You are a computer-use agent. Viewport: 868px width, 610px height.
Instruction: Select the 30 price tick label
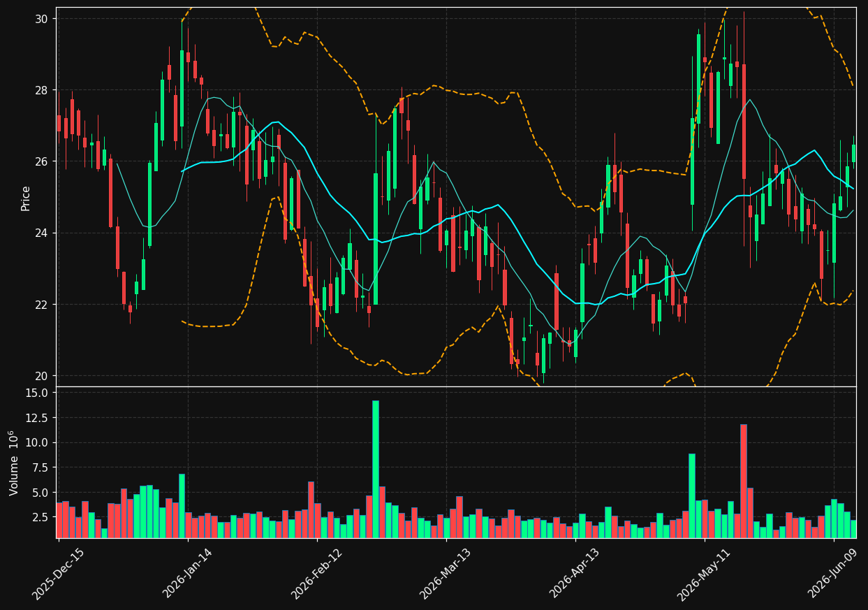41,19
